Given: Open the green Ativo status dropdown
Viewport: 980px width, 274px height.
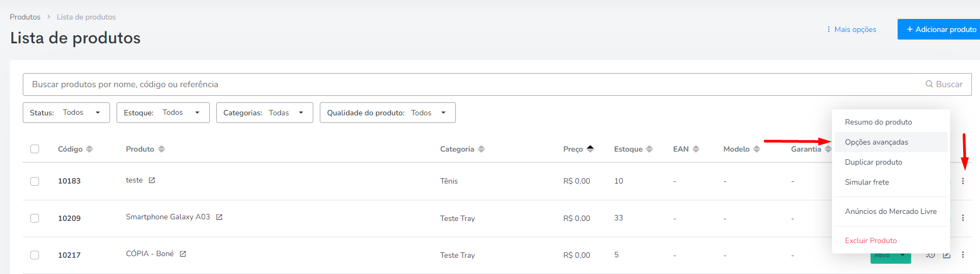Looking at the screenshot, I should [891, 257].
